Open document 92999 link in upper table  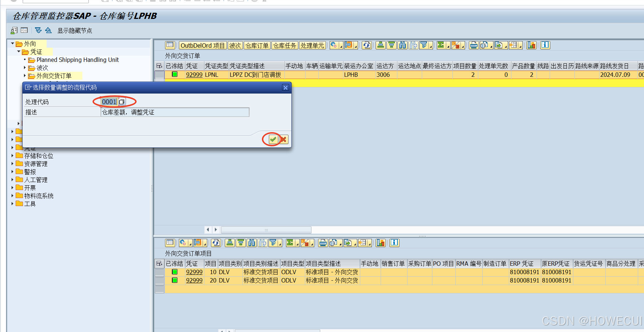pyautogui.click(x=194, y=75)
